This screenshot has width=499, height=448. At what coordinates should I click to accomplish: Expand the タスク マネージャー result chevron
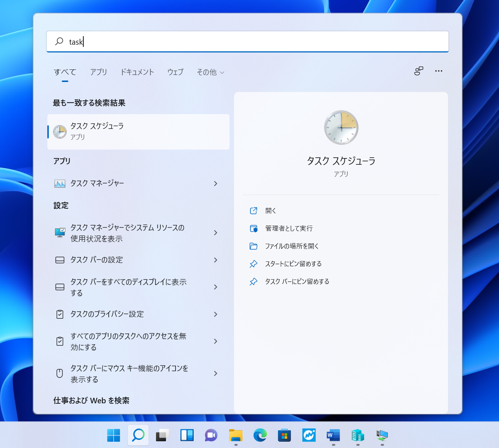(x=215, y=184)
